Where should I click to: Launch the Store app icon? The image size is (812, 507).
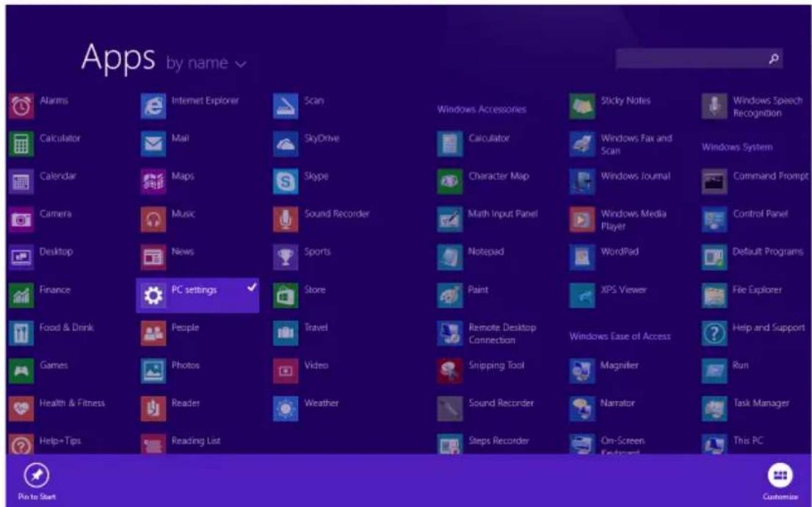(286, 295)
